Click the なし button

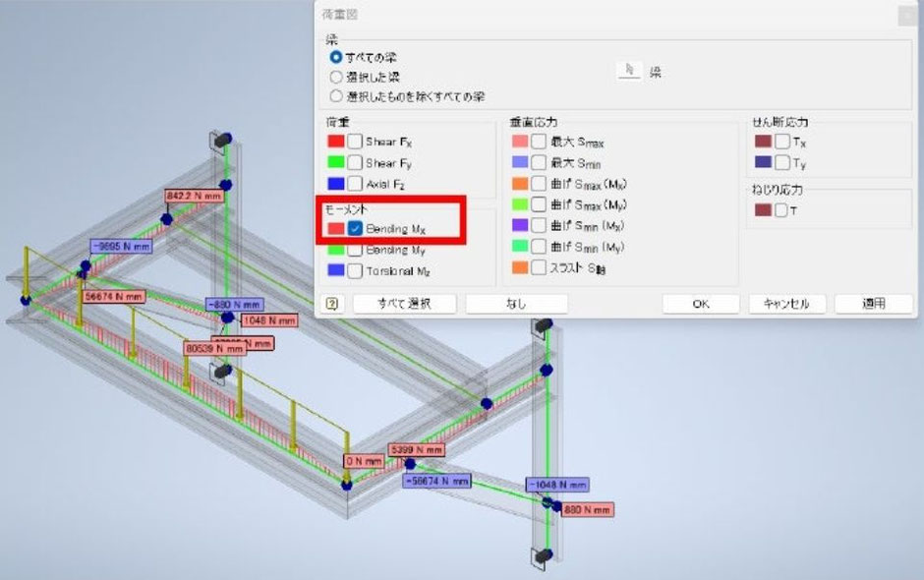click(516, 304)
